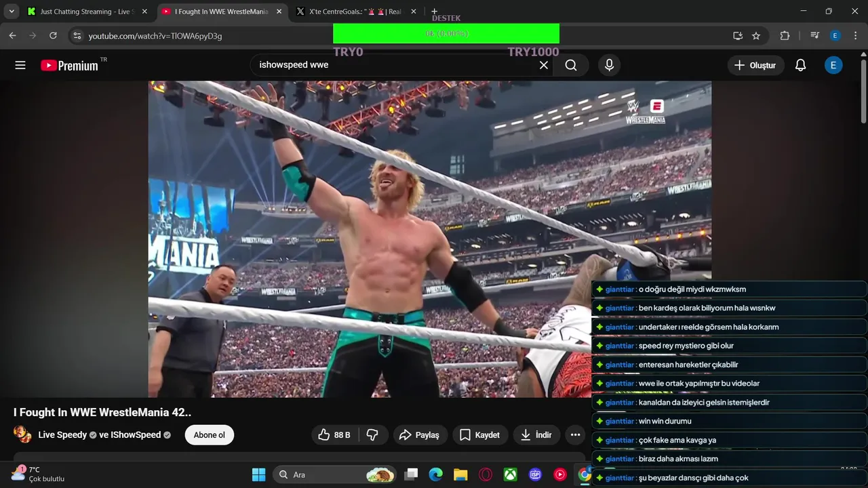Viewport: 868px width, 488px height.
Task: Open media controls in Chrome toolbar
Action: pyautogui.click(x=815, y=35)
